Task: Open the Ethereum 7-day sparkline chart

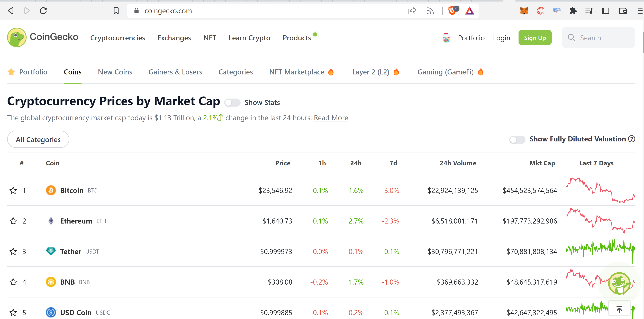Action: [601, 221]
